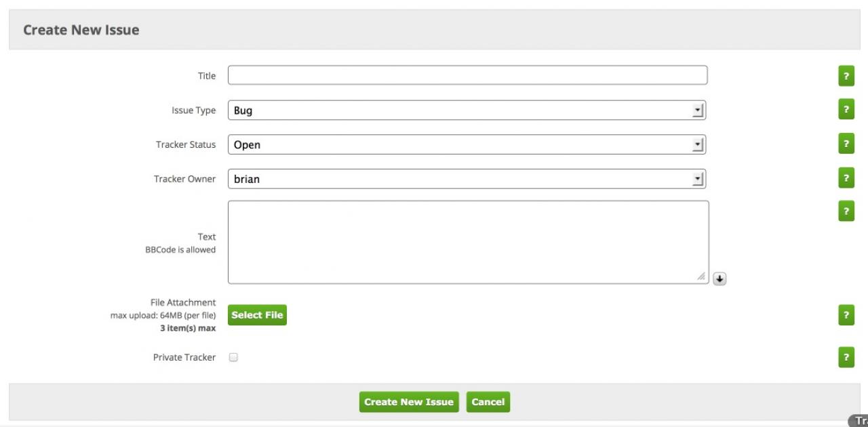
Task: Click the Private Tracker help icon
Action: point(846,357)
